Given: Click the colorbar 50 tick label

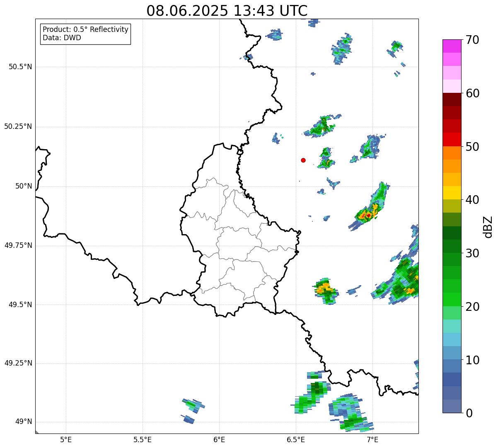Looking at the screenshot, I should [x=472, y=147].
